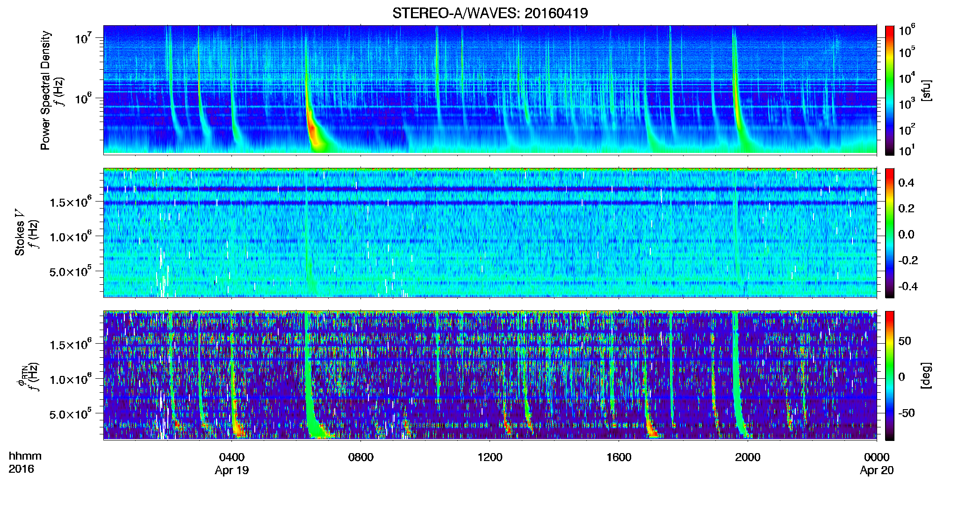Click the "hhmm" time format label
The height and width of the screenshot is (505, 980).
[25, 456]
